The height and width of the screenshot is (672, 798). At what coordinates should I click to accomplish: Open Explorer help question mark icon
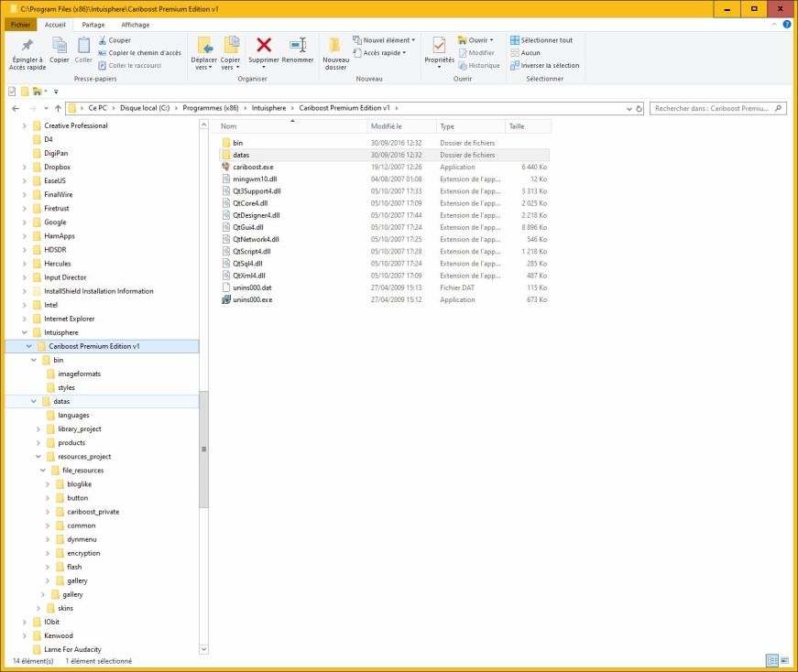pyautogui.click(x=787, y=25)
